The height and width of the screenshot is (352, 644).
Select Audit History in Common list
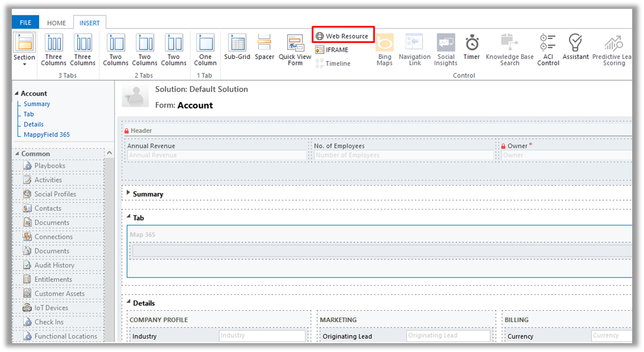pyautogui.click(x=54, y=265)
